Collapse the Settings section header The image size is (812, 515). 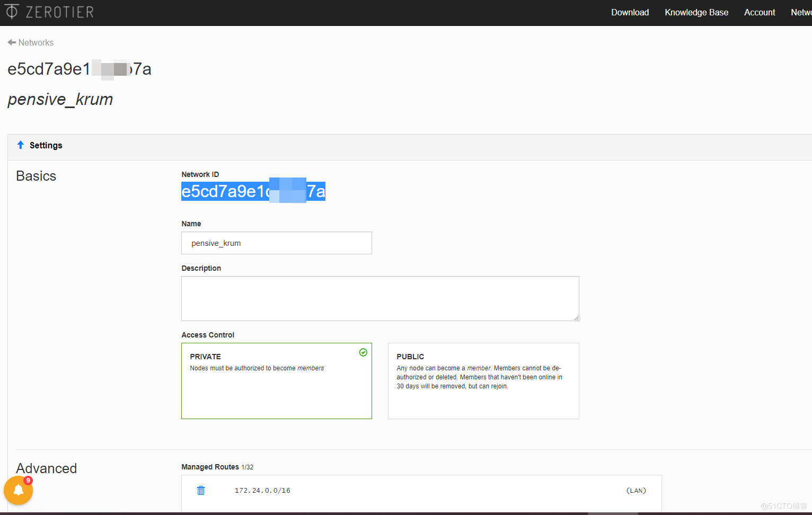point(46,146)
